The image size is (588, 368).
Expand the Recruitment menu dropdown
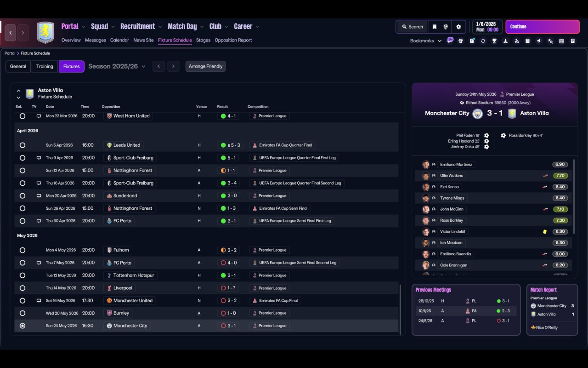160,27
